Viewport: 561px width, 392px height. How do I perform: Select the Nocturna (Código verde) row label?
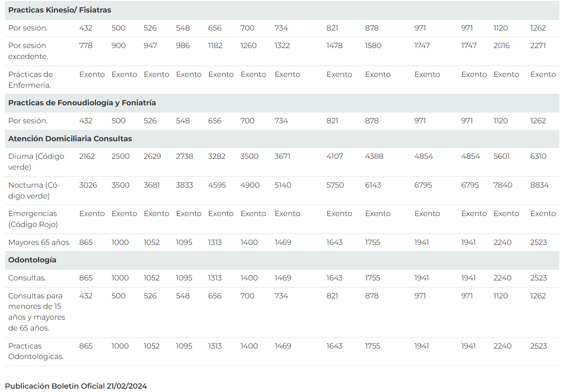tap(34, 191)
